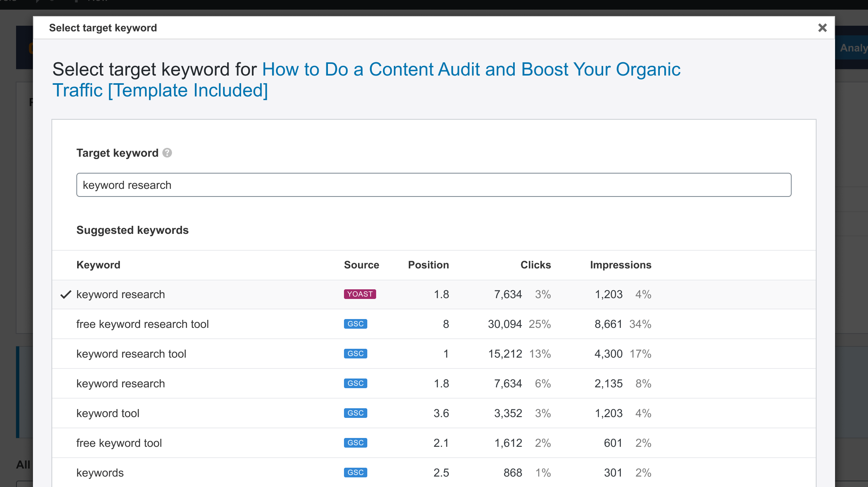The height and width of the screenshot is (487, 868).
Task: Click the Position column header
Action: (x=428, y=265)
